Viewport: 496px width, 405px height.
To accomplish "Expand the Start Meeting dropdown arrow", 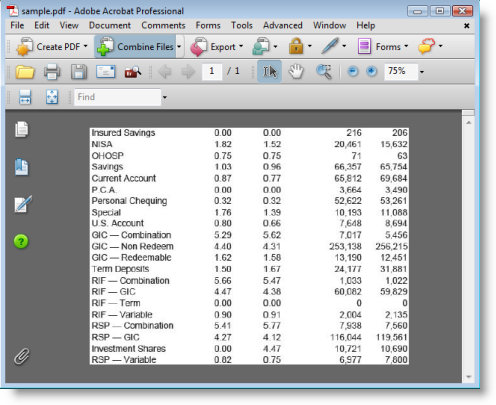I will click(275, 47).
